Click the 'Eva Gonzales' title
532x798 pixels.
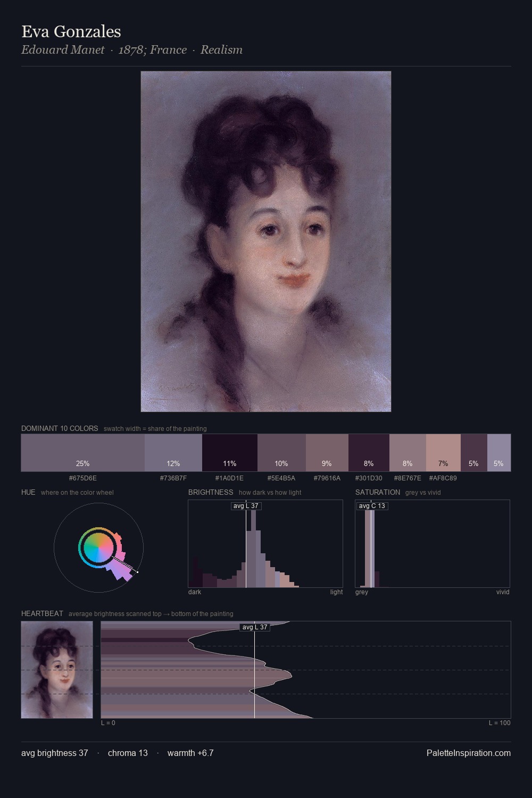(x=71, y=31)
